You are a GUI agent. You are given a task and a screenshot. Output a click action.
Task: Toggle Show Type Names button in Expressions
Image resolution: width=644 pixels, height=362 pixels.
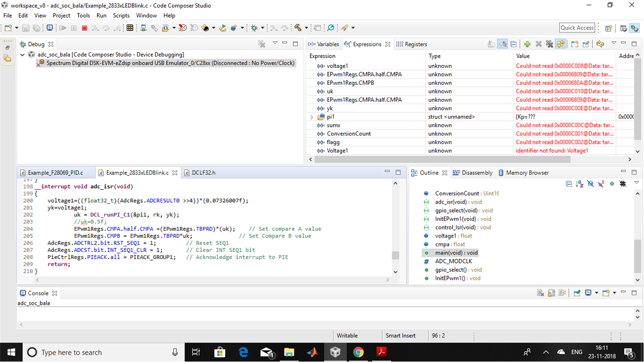492,44
